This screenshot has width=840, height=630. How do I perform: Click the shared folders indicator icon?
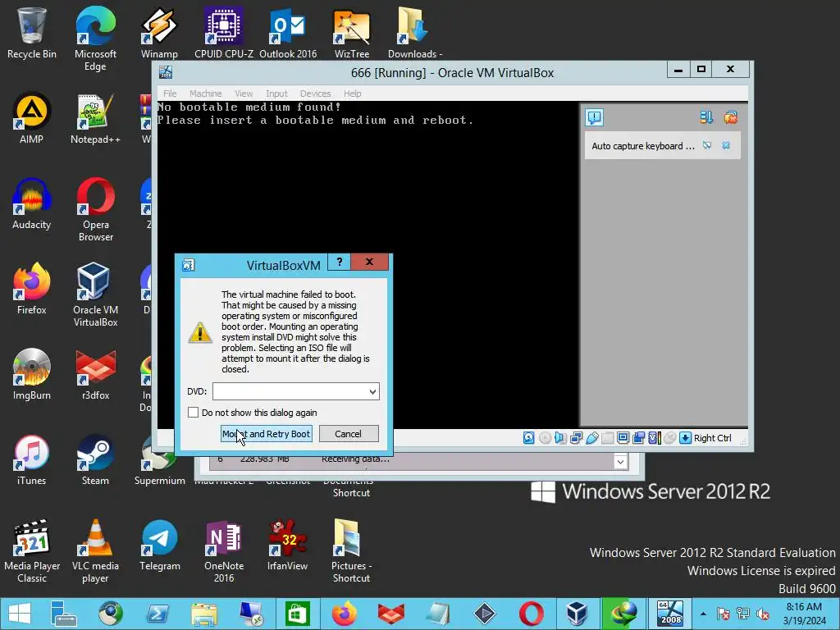point(608,438)
